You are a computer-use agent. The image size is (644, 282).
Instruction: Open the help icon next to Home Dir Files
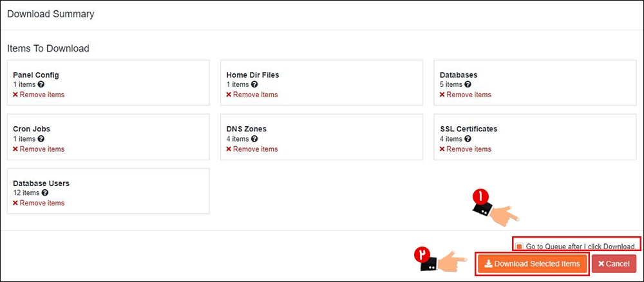254,84
